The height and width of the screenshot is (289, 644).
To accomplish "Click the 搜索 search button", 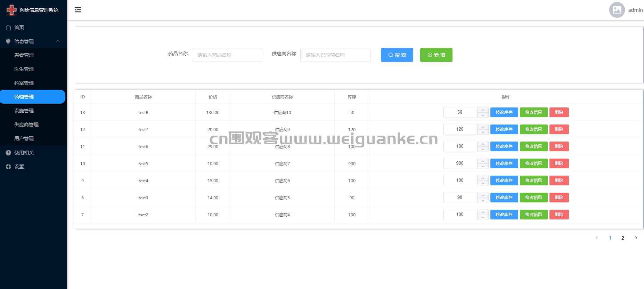I will tap(397, 55).
